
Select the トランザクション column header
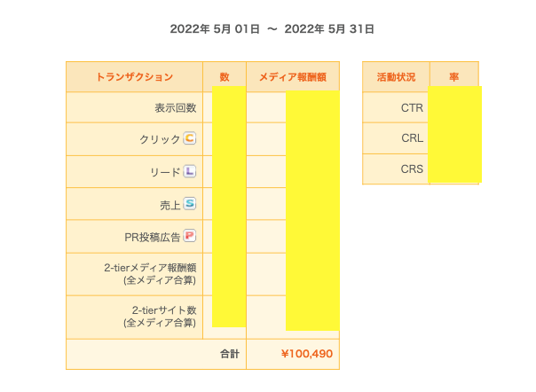coord(134,77)
